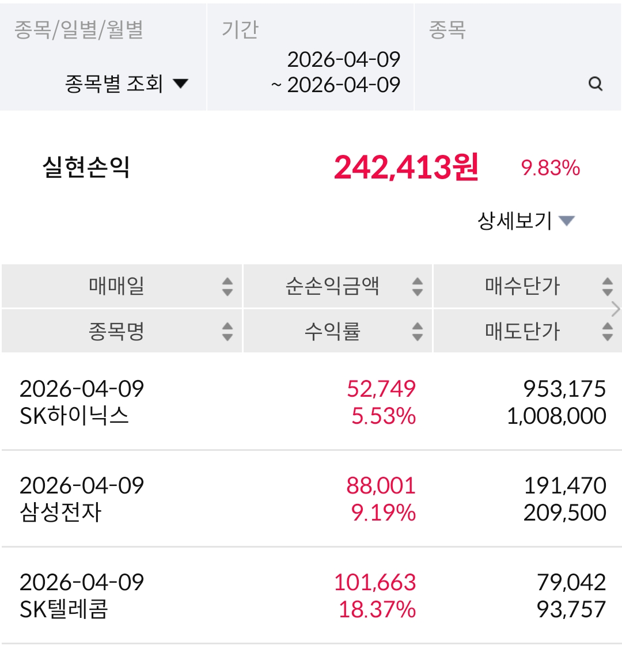Open the 종목별 조회 dropdown
Viewport: 622px width, 672px height.
click(126, 84)
